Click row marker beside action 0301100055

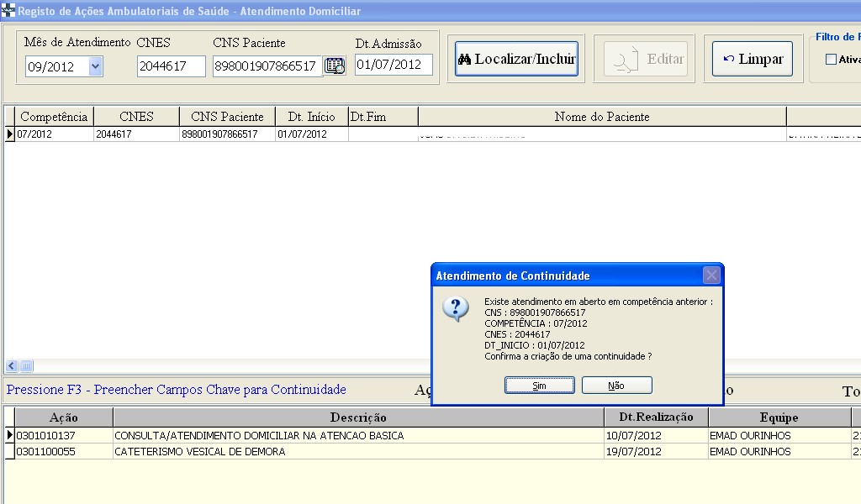click(x=9, y=451)
